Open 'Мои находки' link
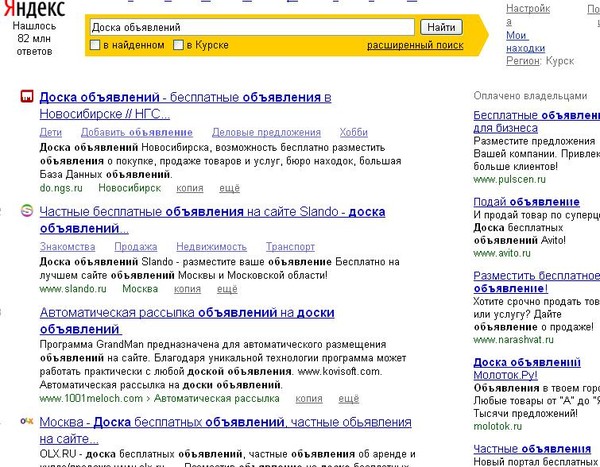The height and width of the screenshot is (467, 600). coord(525,42)
